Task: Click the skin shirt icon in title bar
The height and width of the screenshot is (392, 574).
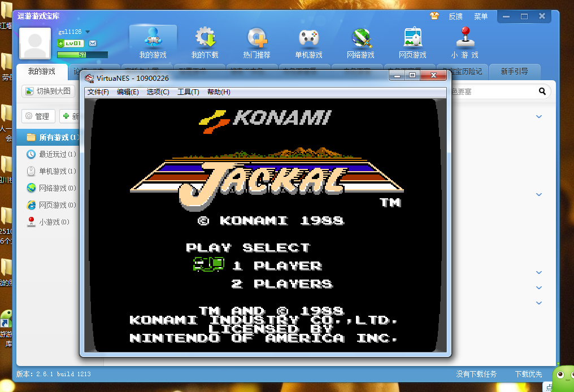Action: coord(434,16)
